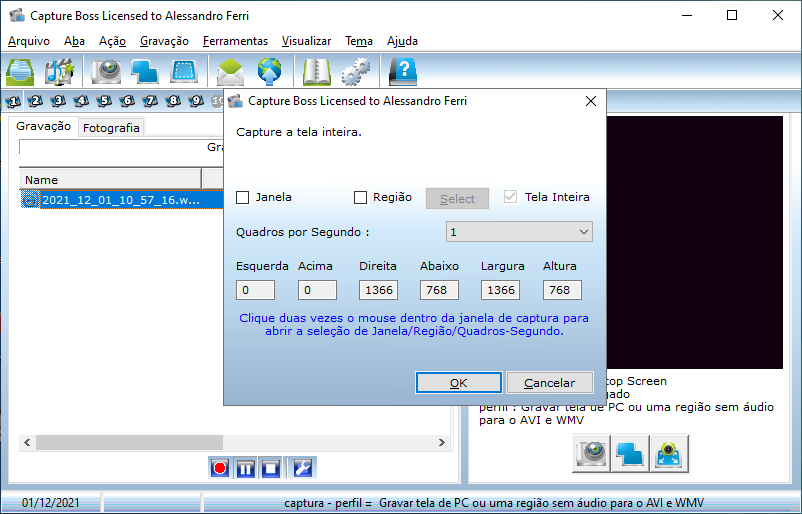Click the webcam fullscreen icon below the preview
Screen dimensions: 802x514
tap(670, 453)
